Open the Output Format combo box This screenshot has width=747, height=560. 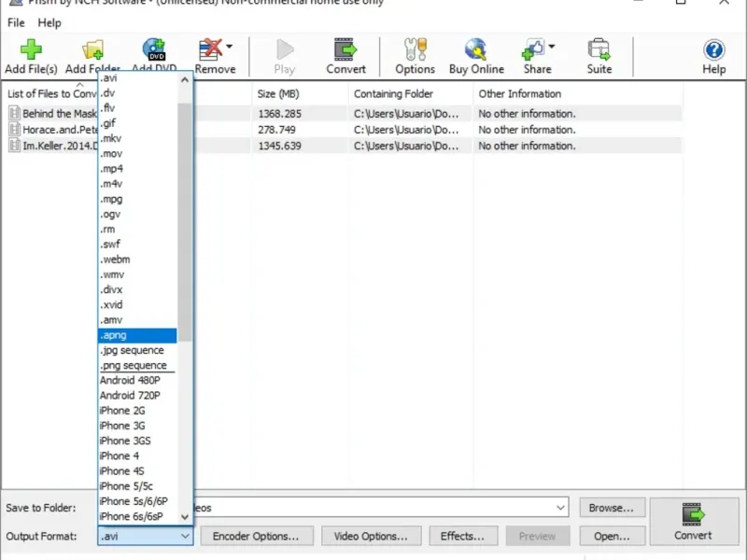(146, 536)
